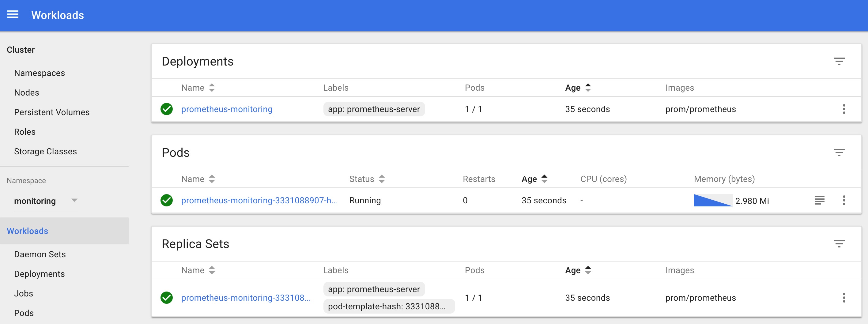Open the Replica Sets filter icon
The height and width of the screenshot is (324, 868).
839,243
